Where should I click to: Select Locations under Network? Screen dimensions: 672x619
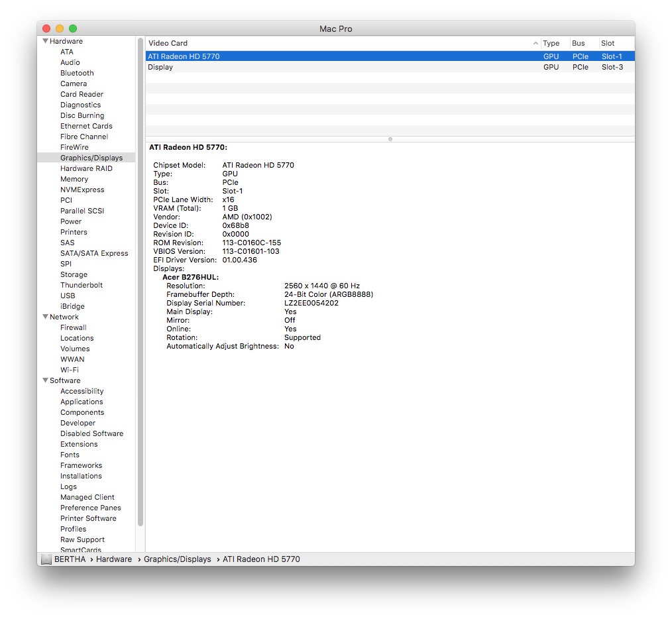point(77,338)
